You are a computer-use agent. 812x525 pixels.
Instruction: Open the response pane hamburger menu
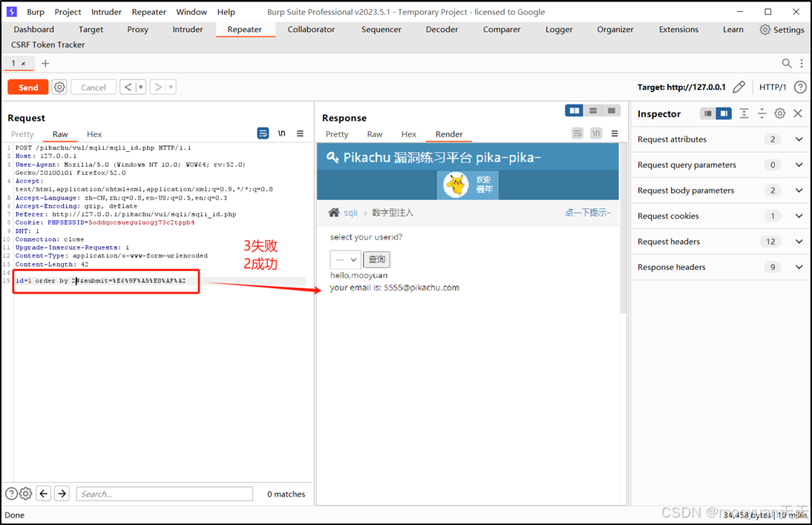615,133
